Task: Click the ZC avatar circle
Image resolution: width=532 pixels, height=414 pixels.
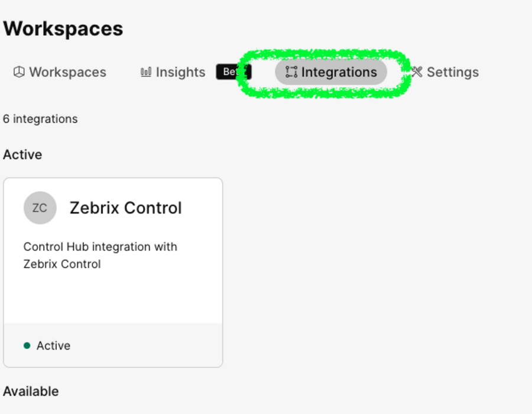Action: point(40,208)
